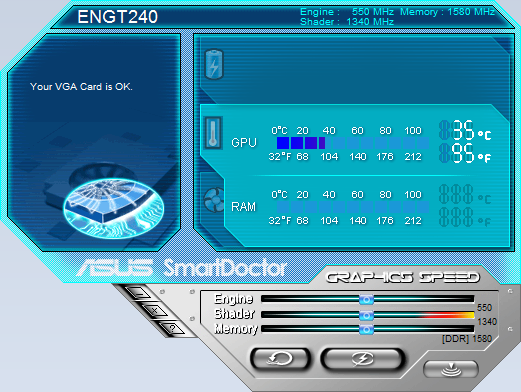521x392 pixels.
Task: Select the thermometer temperature tab icon
Action: (x=213, y=133)
